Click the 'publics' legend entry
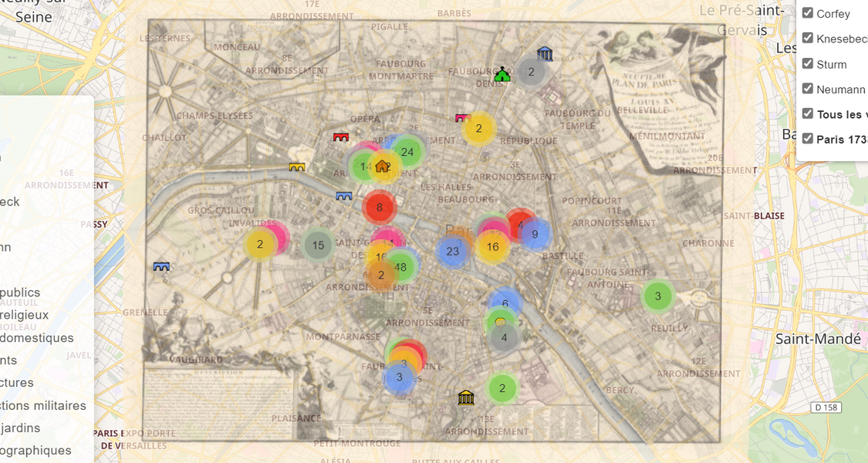Screen dimensions: 868x463 21,292
